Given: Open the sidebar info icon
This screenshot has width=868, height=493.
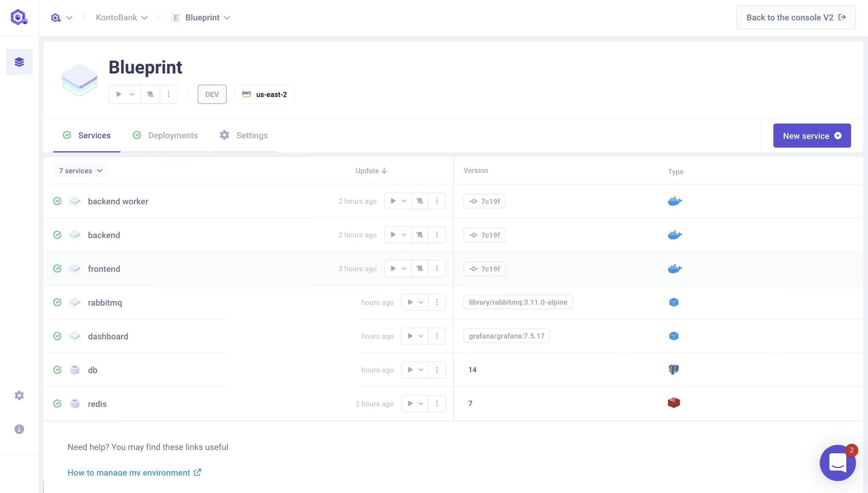Looking at the screenshot, I should pyautogui.click(x=19, y=429).
